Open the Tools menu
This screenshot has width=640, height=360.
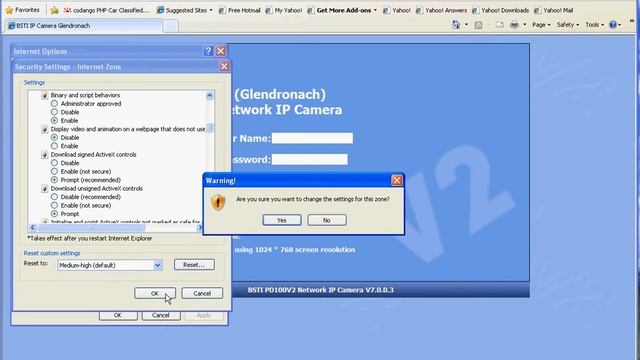click(x=594, y=25)
